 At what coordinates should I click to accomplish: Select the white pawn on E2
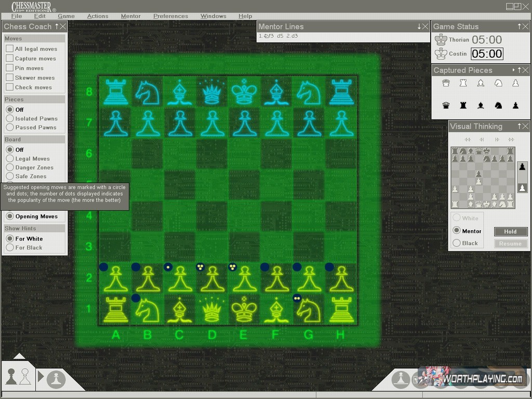coord(244,280)
